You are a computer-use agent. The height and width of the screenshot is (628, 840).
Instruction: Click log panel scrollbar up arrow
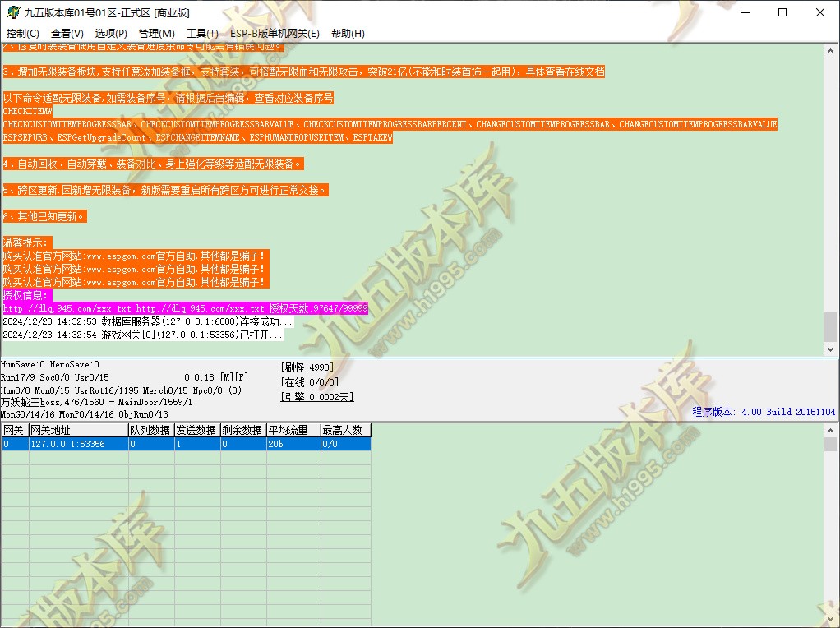coord(830,51)
